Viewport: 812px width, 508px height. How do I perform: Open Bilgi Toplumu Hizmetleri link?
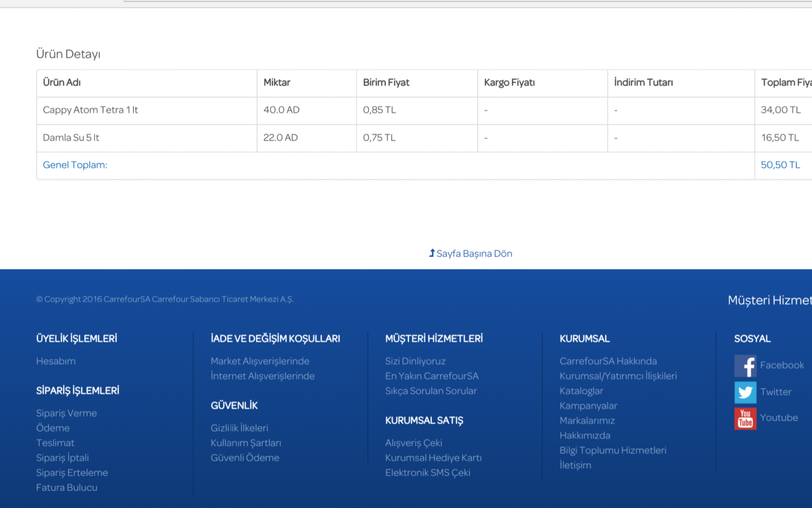(x=613, y=450)
